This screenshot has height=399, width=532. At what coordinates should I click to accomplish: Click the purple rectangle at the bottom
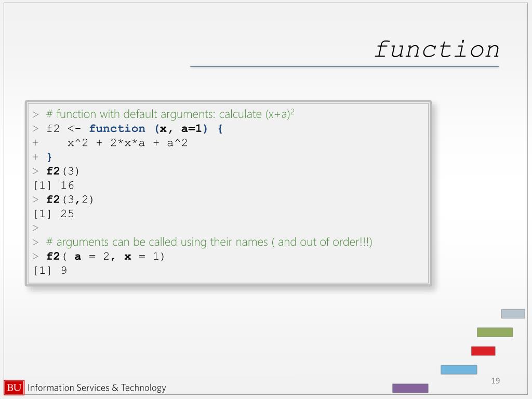tap(410, 388)
